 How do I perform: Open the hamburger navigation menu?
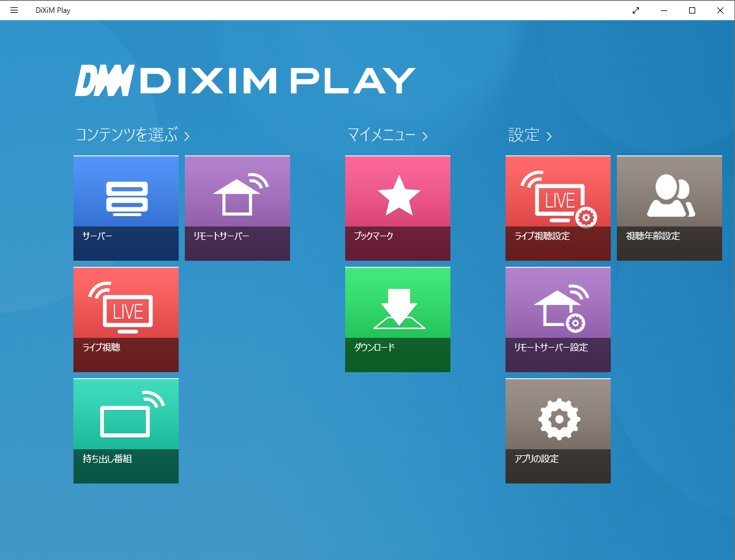13,10
